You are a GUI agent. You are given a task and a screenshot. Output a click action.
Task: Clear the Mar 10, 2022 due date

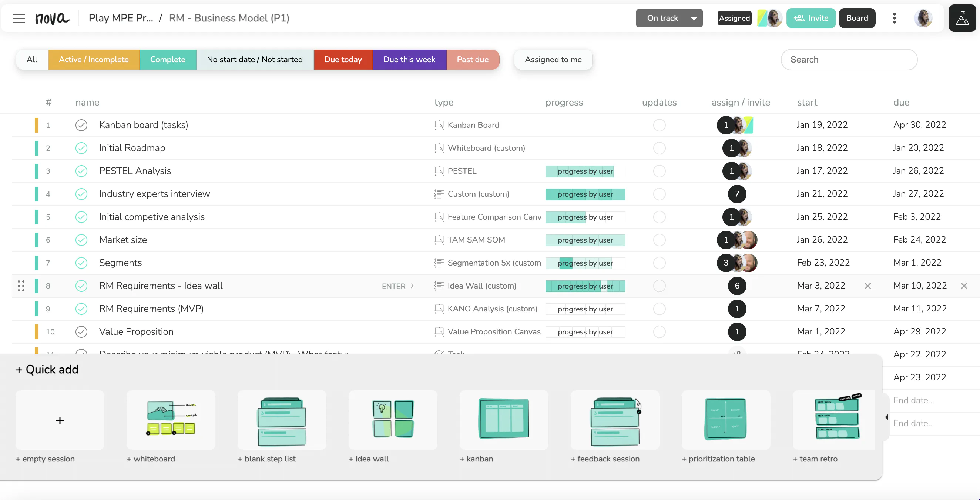pyautogui.click(x=964, y=286)
